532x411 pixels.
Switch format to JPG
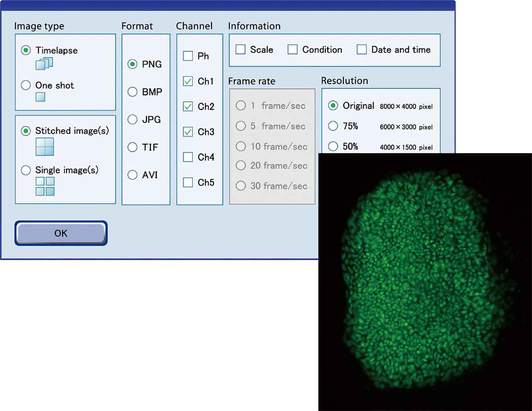point(133,120)
